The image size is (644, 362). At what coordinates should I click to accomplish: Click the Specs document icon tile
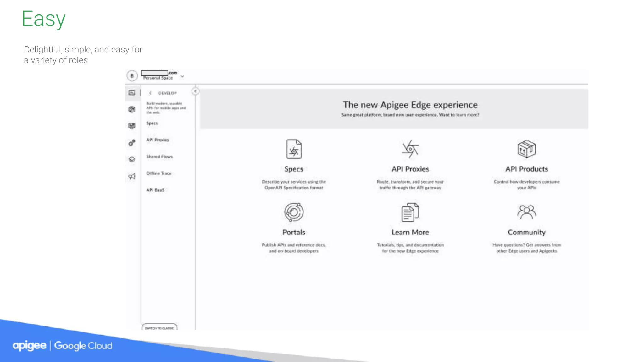[294, 149]
